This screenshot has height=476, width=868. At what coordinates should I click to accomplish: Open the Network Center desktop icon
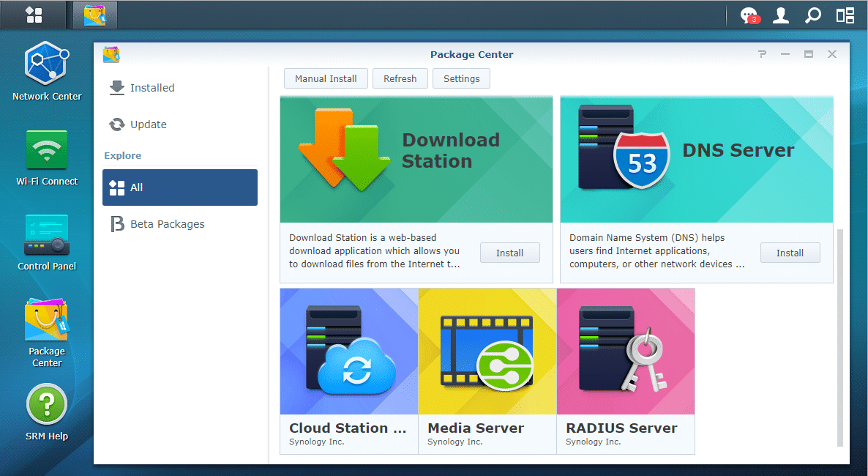click(47, 71)
